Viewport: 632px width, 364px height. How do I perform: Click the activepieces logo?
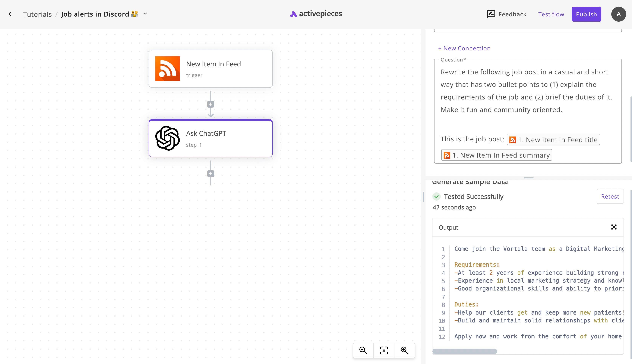[x=316, y=14]
